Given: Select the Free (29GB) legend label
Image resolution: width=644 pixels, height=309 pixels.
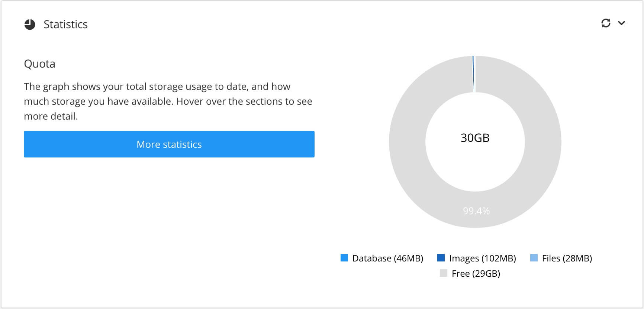Looking at the screenshot, I should 476,273.
